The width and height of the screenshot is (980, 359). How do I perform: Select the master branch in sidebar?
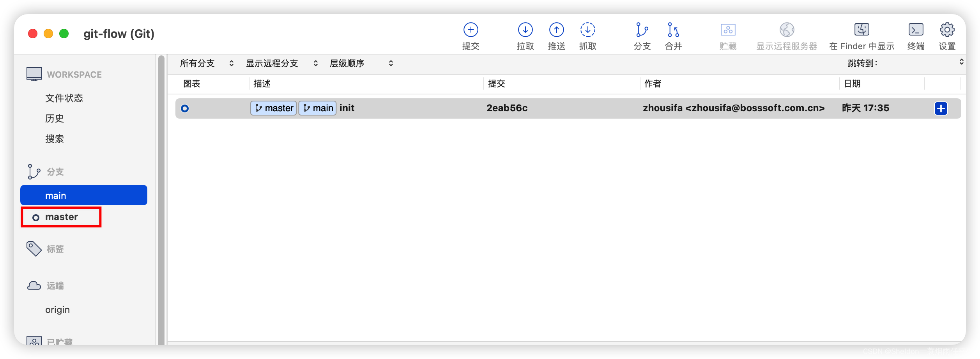[61, 217]
